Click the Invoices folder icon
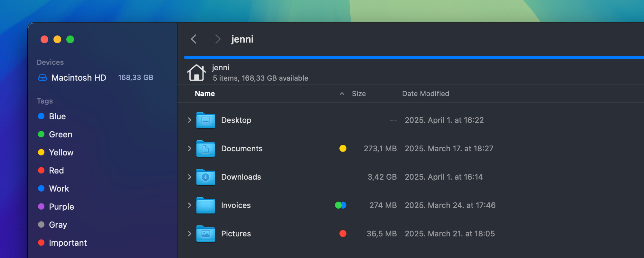This screenshot has width=644, height=258. (x=206, y=205)
